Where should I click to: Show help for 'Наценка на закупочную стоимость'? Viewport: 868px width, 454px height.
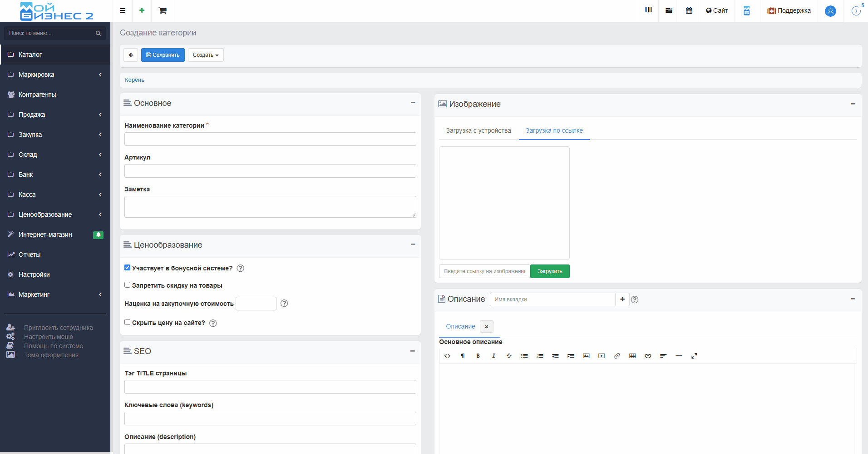click(x=284, y=303)
